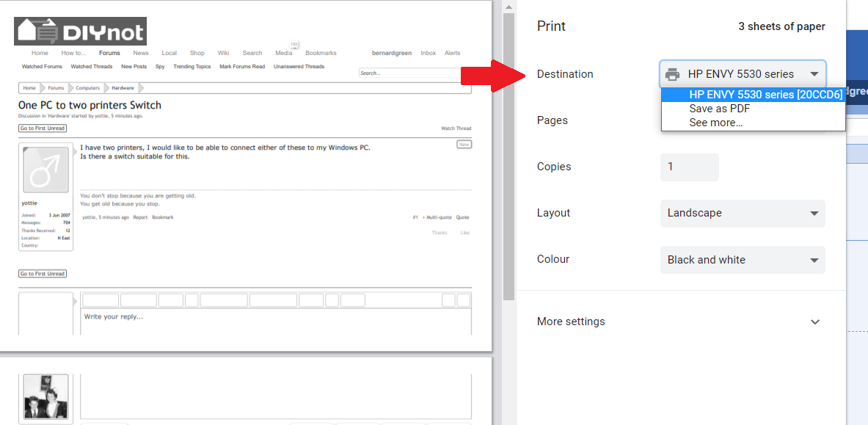Click the forum Search box

(415, 73)
